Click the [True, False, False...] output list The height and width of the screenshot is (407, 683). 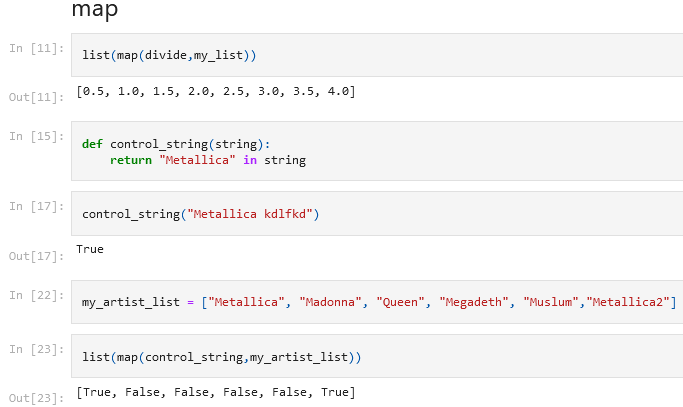pyautogui.click(x=216, y=392)
